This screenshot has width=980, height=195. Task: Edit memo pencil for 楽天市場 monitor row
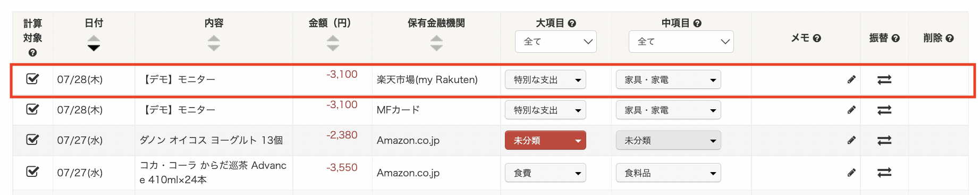coord(851,79)
